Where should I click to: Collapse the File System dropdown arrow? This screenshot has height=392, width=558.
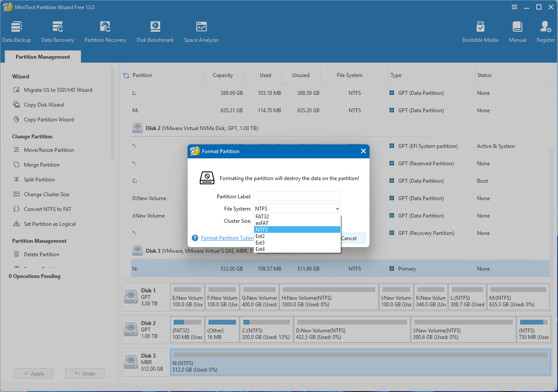337,208
